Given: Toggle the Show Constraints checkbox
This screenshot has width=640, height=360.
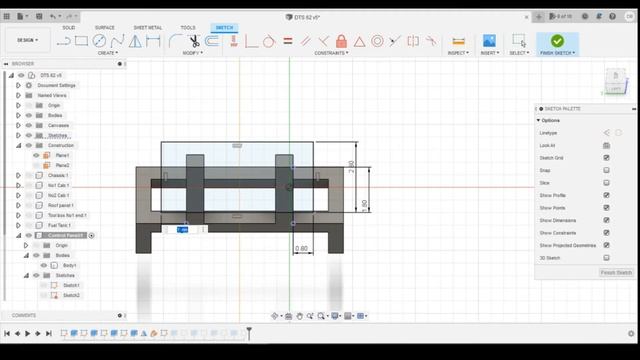Looking at the screenshot, I should click(x=606, y=233).
